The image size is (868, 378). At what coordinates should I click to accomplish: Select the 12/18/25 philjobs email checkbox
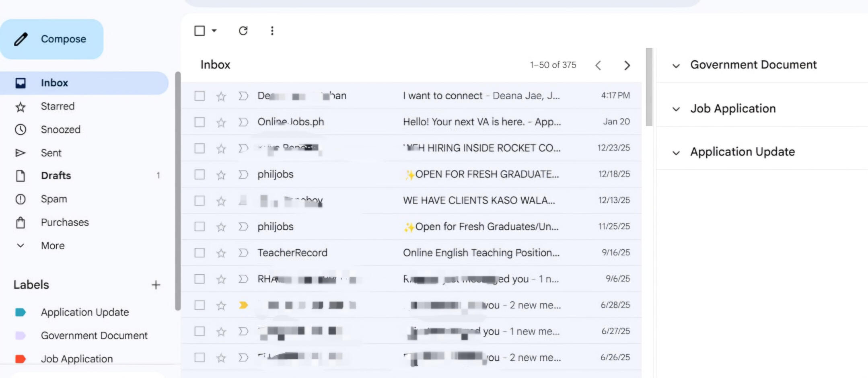click(x=200, y=174)
